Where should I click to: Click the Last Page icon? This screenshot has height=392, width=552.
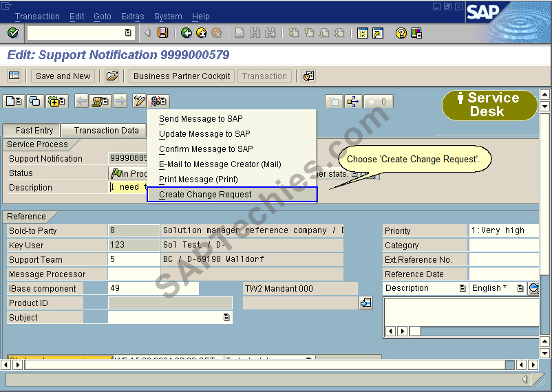[339, 33]
